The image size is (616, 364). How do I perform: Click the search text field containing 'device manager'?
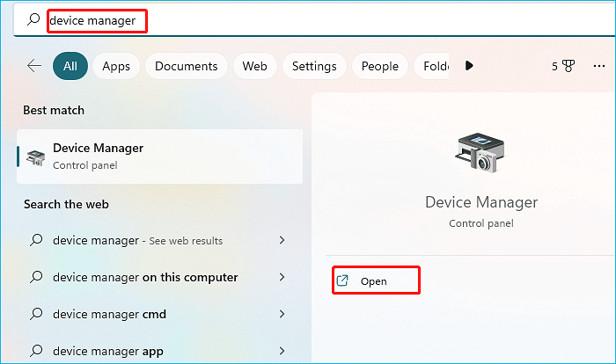(x=97, y=20)
